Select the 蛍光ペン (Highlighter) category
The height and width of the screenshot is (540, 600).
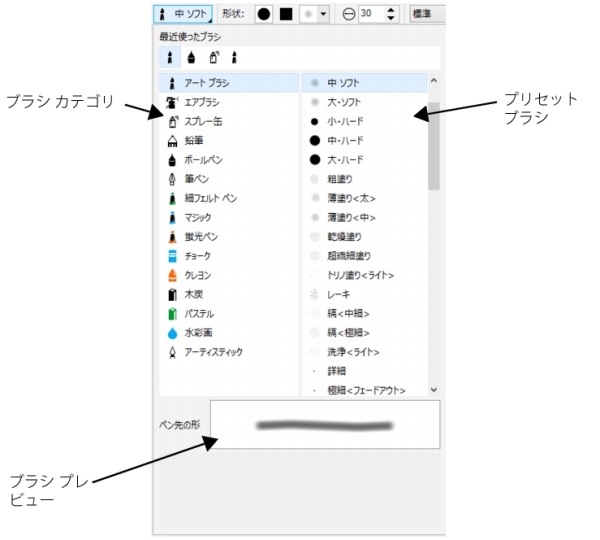tap(201, 237)
